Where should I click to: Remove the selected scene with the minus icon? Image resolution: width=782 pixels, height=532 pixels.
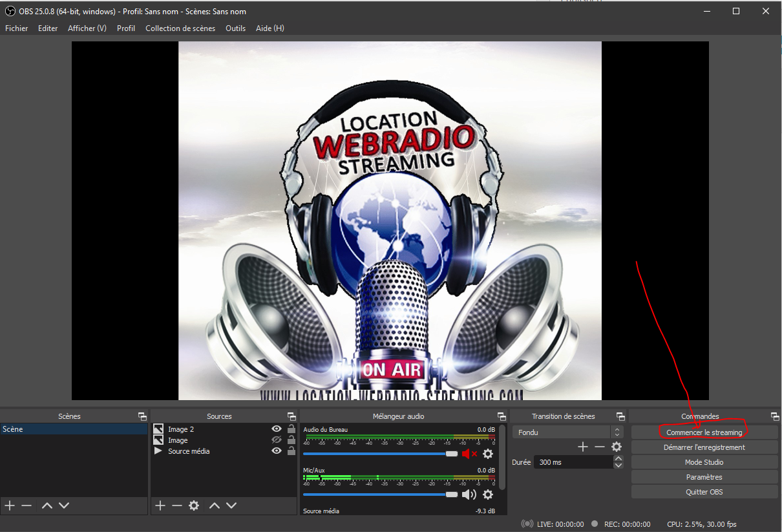(26, 505)
